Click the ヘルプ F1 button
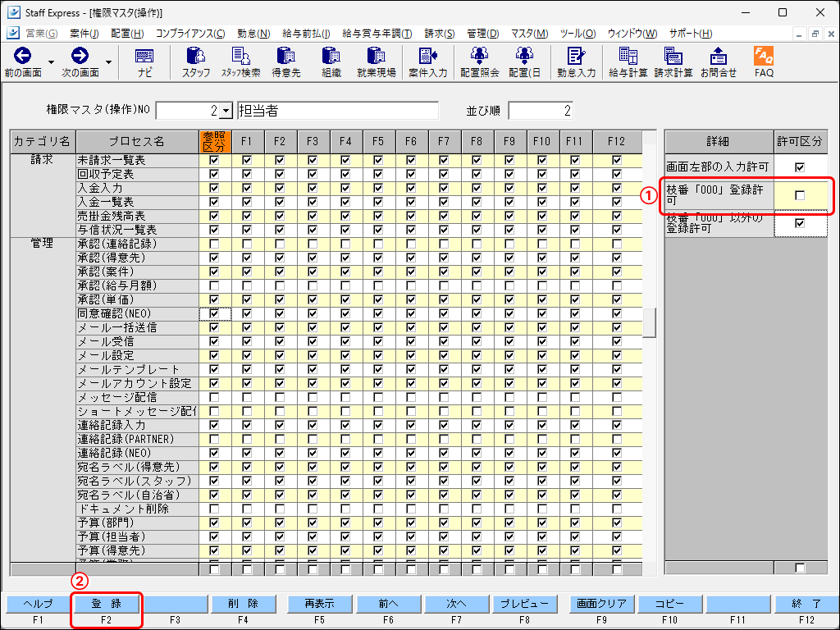This screenshot has height=630, width=840. pos(38,604)
